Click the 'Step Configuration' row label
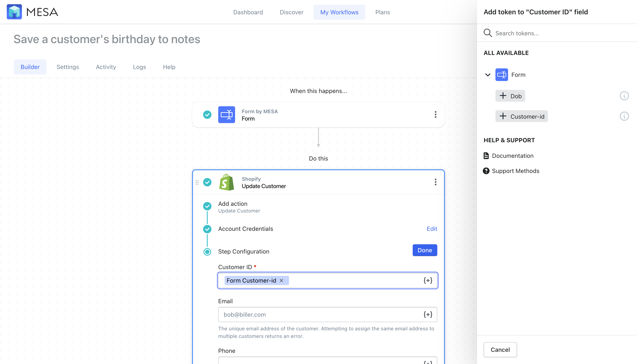Screen dimensions: 637x364 (244, 251)
